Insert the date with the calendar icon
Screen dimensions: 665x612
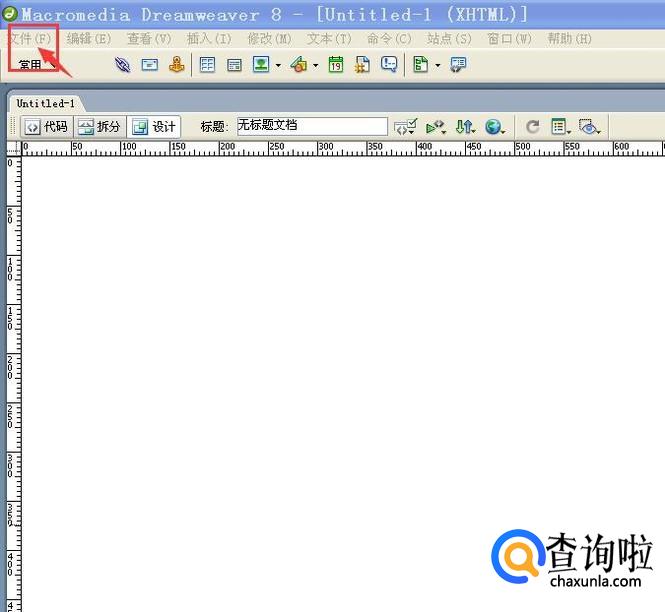pyautogui.click(x=336, y=64)
